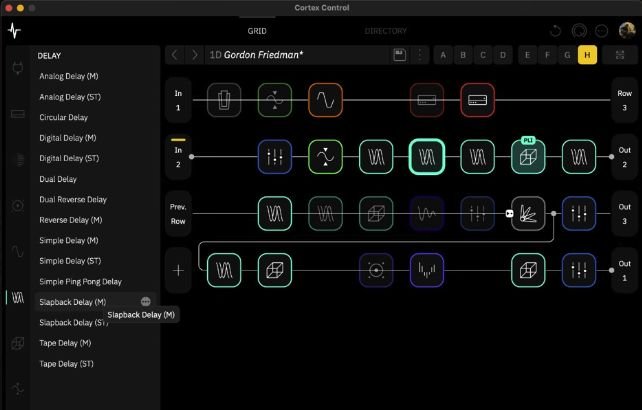Choose Reverse Delay (M) from list

coord(71,220)
